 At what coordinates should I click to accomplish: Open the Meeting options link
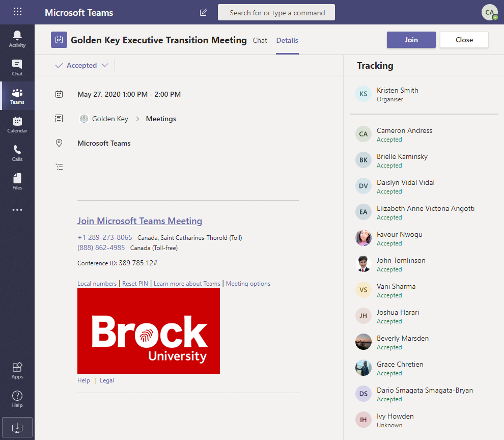[x=248, y=284]
